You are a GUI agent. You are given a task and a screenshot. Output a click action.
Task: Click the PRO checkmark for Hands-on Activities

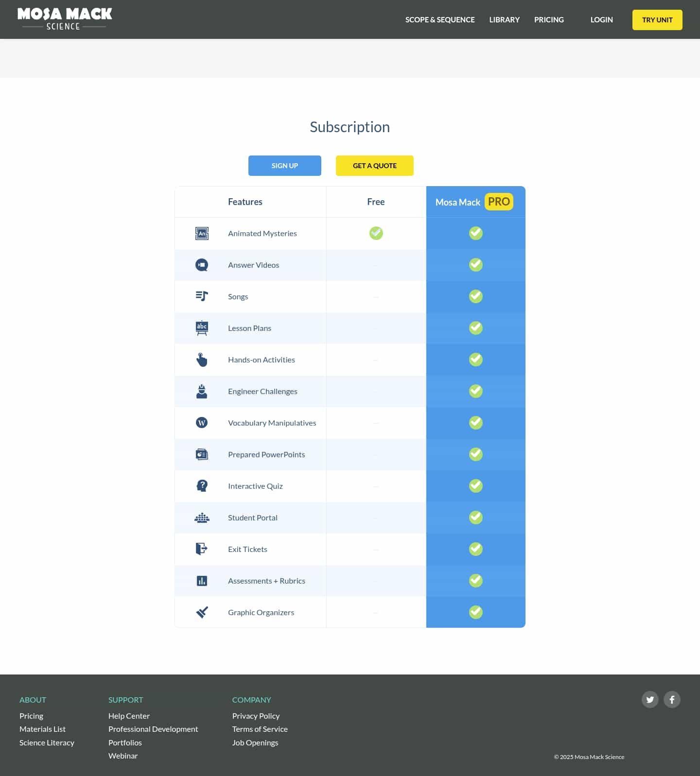[476, 360]
